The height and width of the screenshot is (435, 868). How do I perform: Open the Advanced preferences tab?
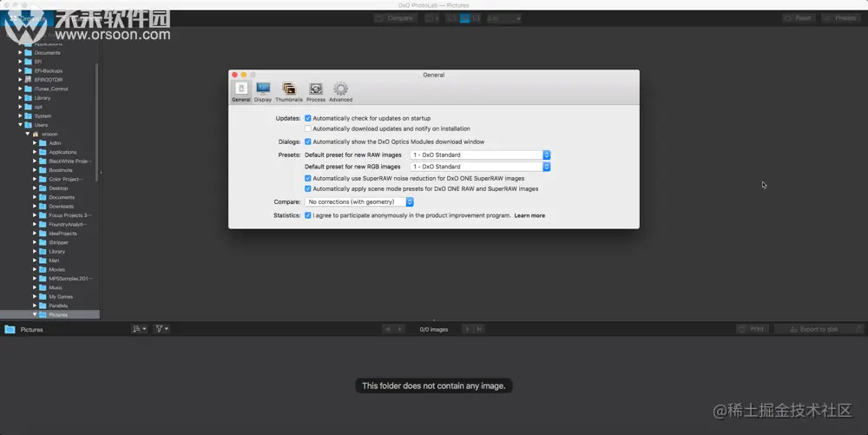coord(340,92)
